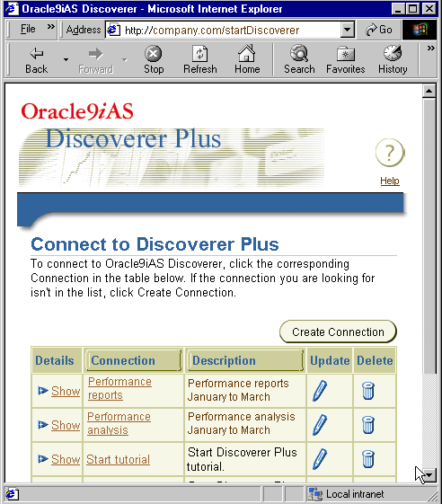Image resolution: width=442 pixels, height=504 pixels.
Task: Click the status bar page icon
Action: 13,494
